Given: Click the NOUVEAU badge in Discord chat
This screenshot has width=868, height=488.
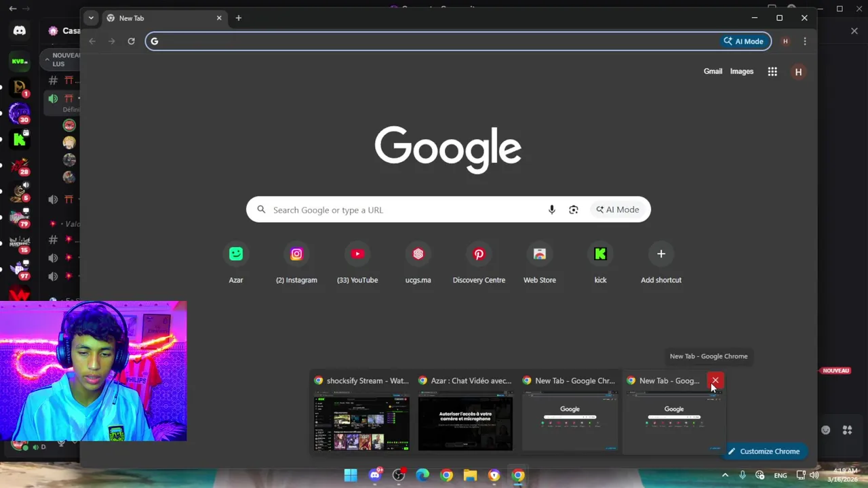Looking at the screenshot, I should pos(836,371).
